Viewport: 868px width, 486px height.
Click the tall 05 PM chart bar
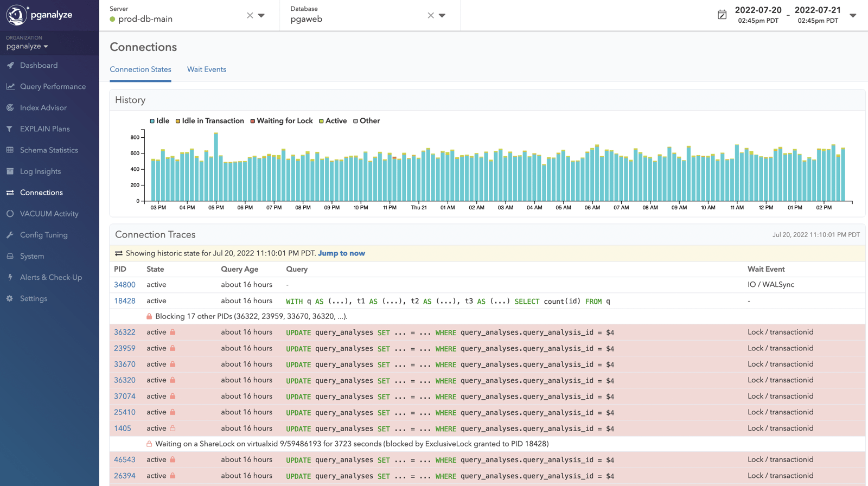pos(216,167)
